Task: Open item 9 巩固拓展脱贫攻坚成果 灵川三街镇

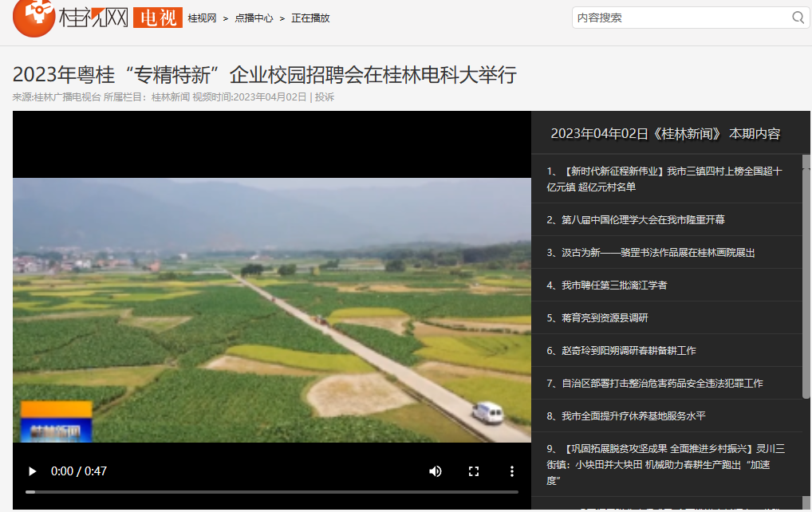Action: click(667, 464)
